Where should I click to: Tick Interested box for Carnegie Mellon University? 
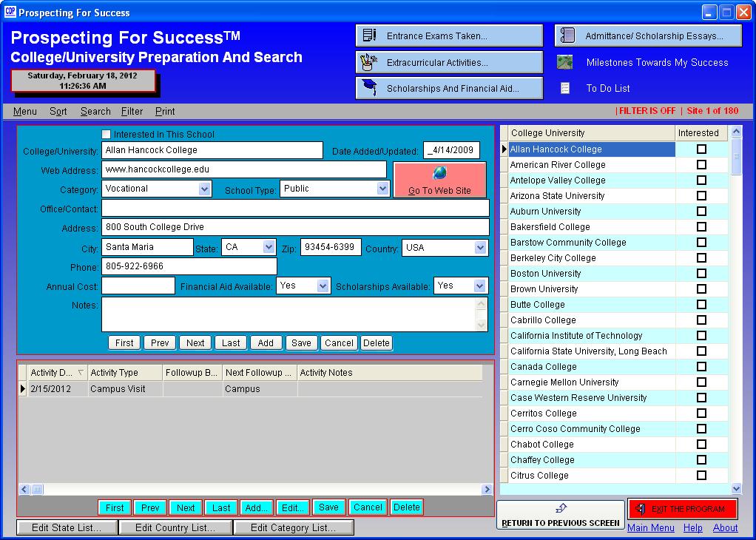[x=701, y=382]
